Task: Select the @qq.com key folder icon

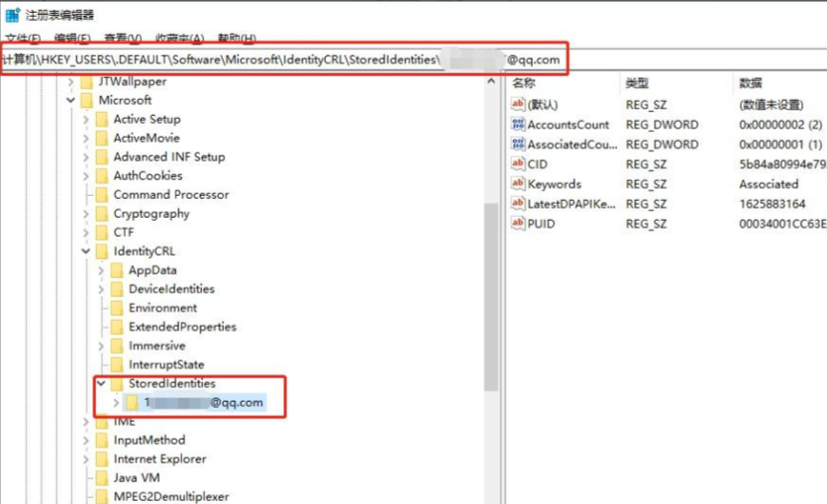Action: pos(132,403)
